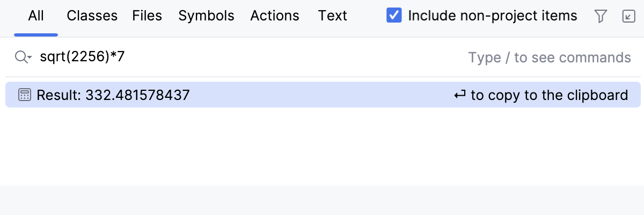Click the empty white area below the result

(x=322, y=146)
